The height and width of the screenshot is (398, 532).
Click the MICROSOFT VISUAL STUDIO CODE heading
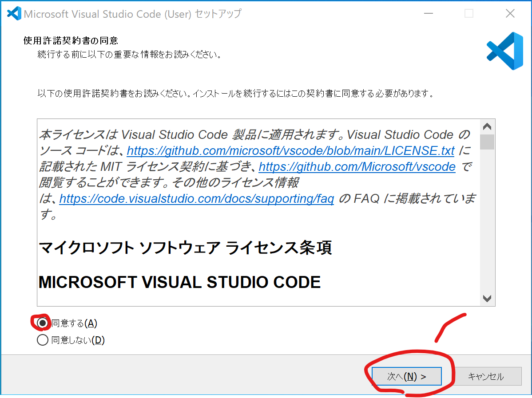tap(179, 282)
